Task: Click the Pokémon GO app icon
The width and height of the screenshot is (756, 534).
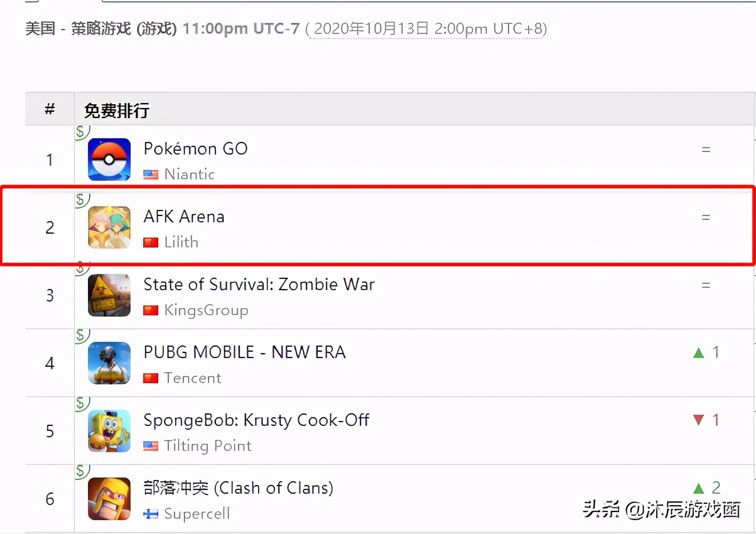Action: point(109,160)
